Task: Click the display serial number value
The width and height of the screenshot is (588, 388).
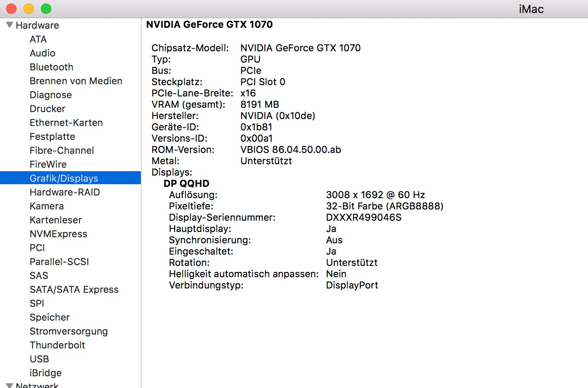Action: (364, 217)
